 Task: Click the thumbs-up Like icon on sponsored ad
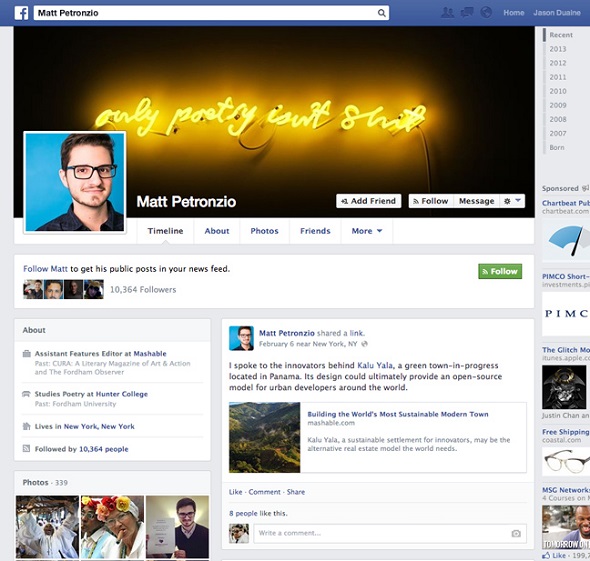tap(546, 555)
